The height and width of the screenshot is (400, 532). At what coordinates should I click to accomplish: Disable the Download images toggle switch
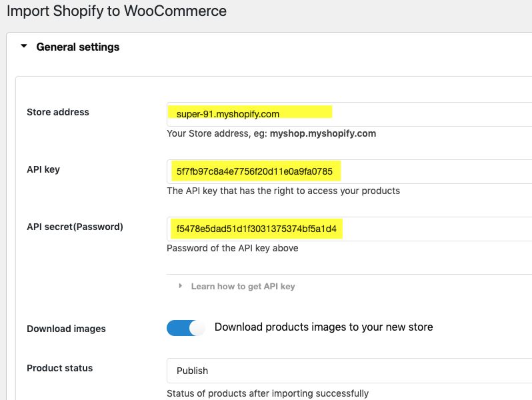186,328
